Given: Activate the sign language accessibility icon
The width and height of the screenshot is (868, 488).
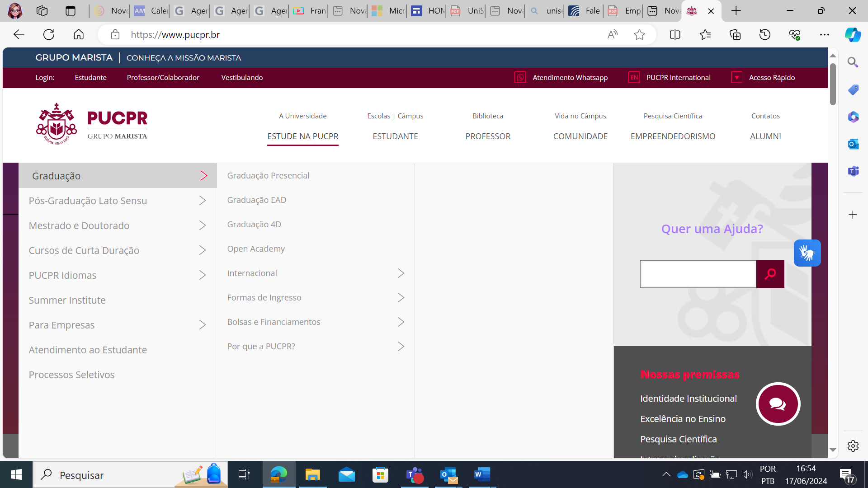Looking at the screenshot, I should coord(807,253).
